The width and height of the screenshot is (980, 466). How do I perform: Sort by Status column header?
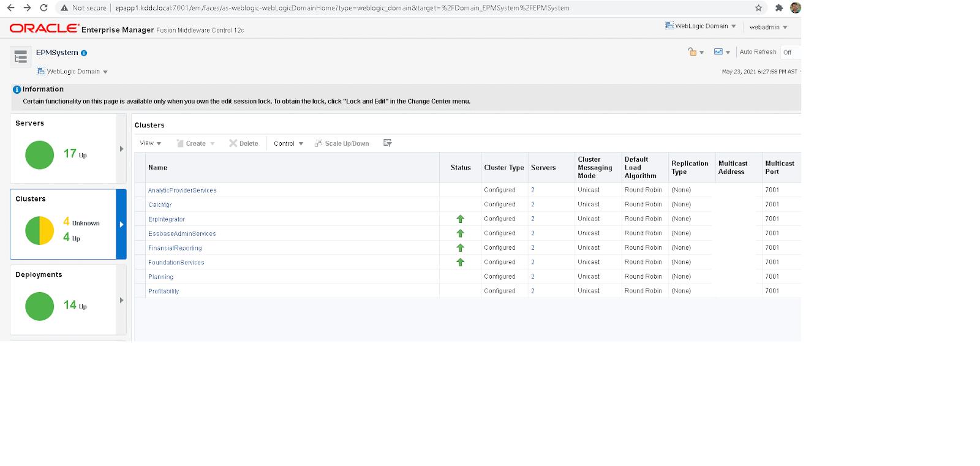461,167
